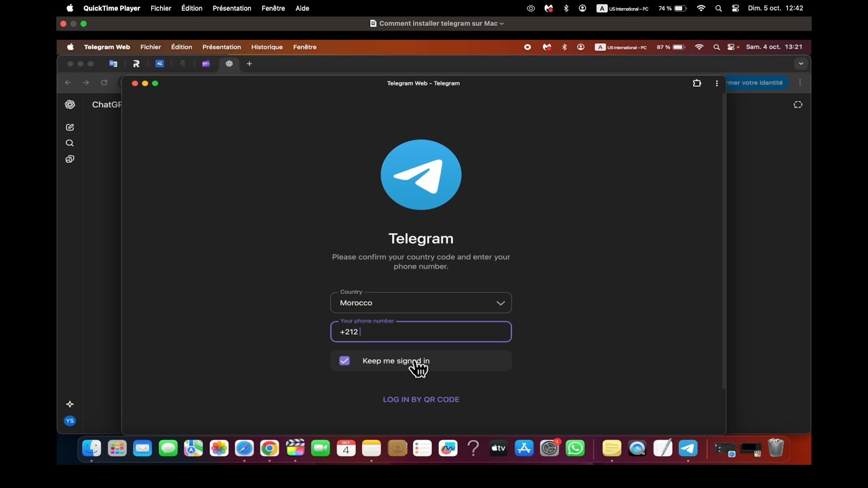Open Apple TV from the Dock
Image resolution: width=868 pixels, height=488 pixels.
pyautogui.click(x=498, y=448)
